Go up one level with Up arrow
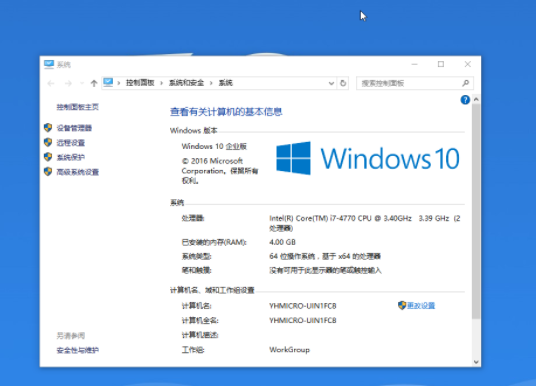The width and height of the screenshot is (536, 386). 94,83
